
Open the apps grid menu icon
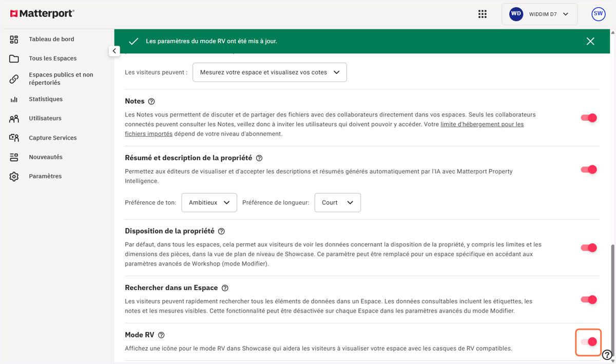pos(483,14)
